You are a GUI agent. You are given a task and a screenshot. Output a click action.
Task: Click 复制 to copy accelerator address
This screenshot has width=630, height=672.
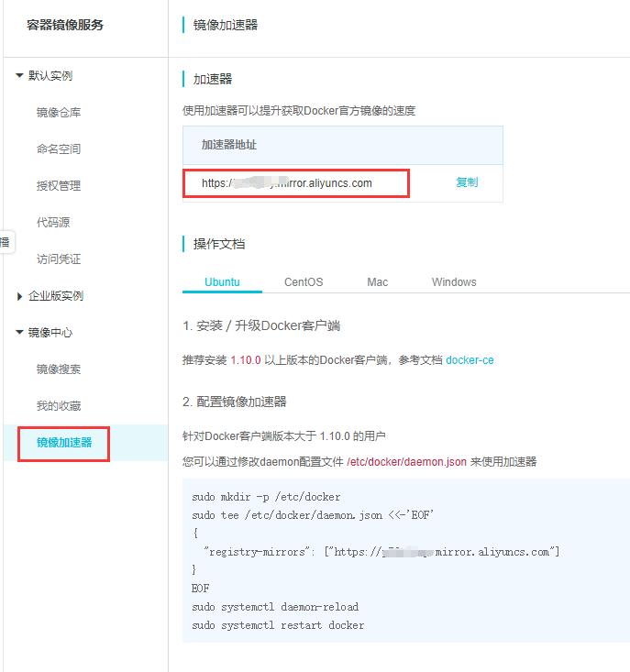tap(467, 182)
